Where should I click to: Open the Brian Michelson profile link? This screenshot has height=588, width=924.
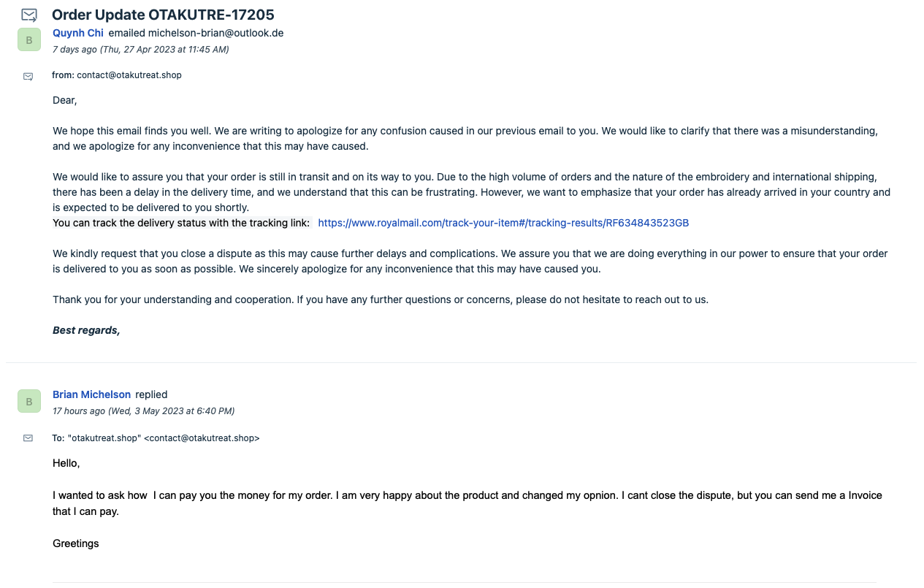91,394
